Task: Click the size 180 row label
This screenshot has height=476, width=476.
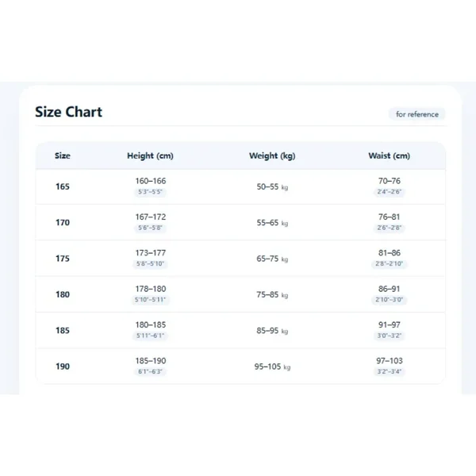Action: pyautogui.click(x=63, y=294)
